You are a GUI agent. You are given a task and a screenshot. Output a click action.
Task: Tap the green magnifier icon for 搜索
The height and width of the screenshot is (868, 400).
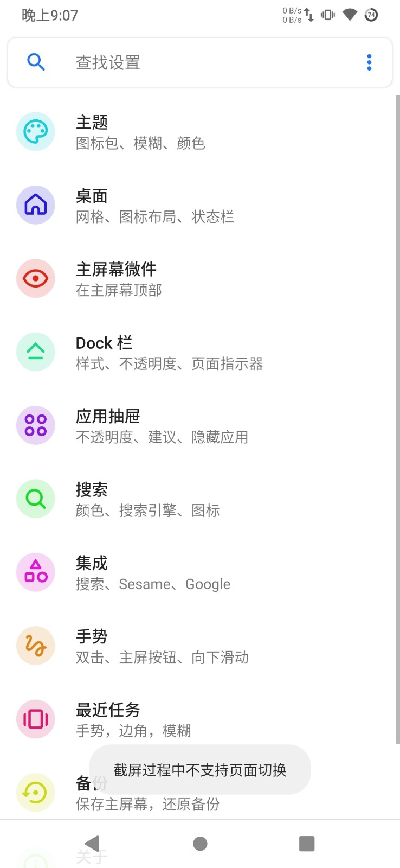coord(36,499)
